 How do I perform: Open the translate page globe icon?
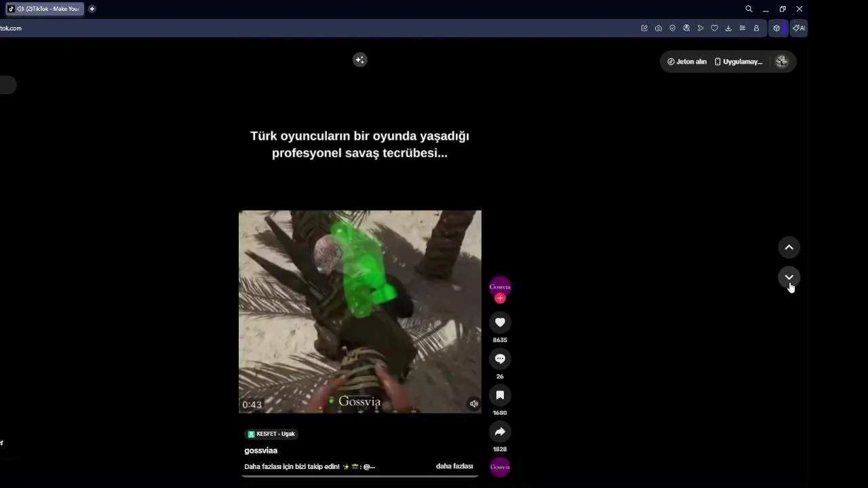coord(686,28)
